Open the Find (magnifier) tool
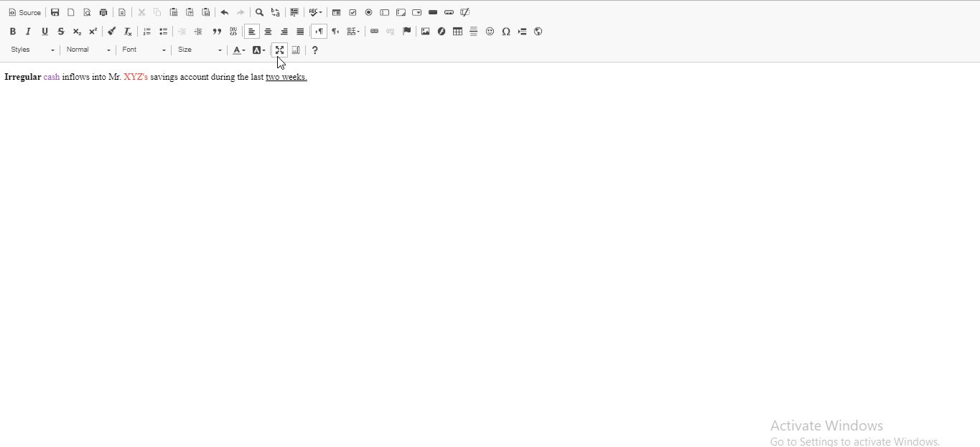The height and width of the screenshot is (447, 980). tap(259, 12)
